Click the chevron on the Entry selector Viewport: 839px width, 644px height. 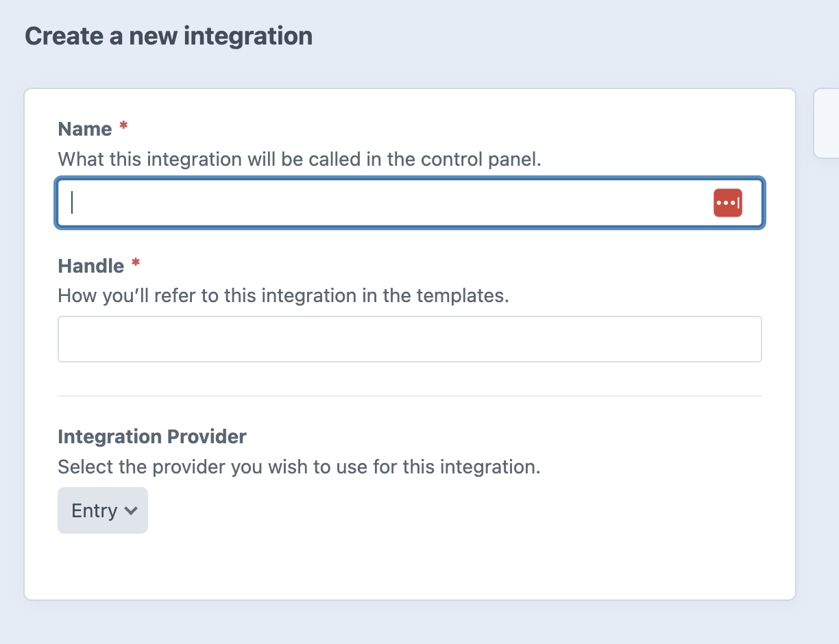(x=130, y=510)
